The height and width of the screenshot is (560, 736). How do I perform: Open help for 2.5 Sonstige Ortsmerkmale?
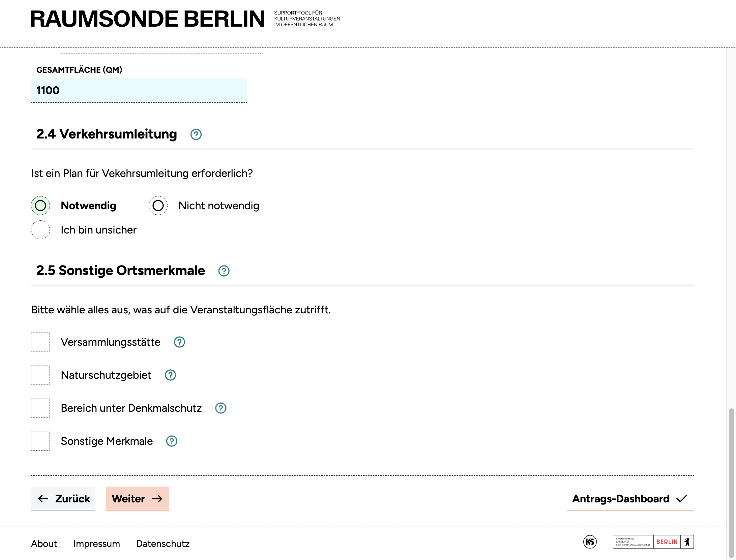coord(224,271)
